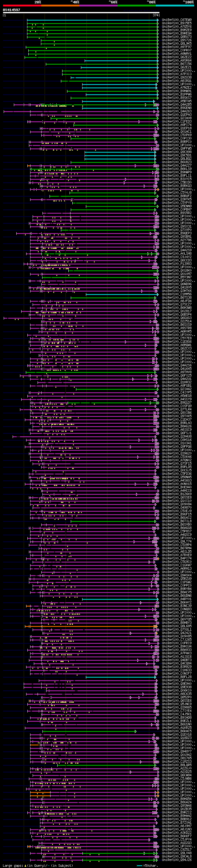Screen dimensions: 197x868
Task: Click the red ~20% legend segment
Action: click(x=22, y=6)
